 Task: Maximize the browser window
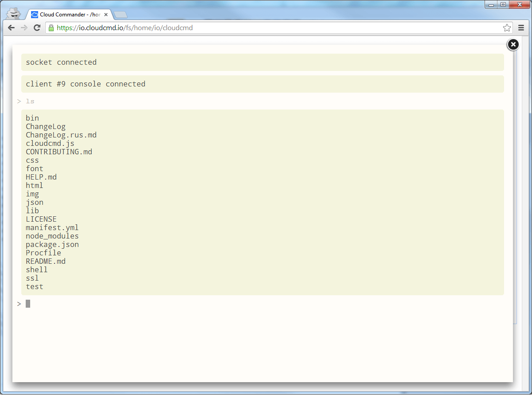[x=503, y=5]
